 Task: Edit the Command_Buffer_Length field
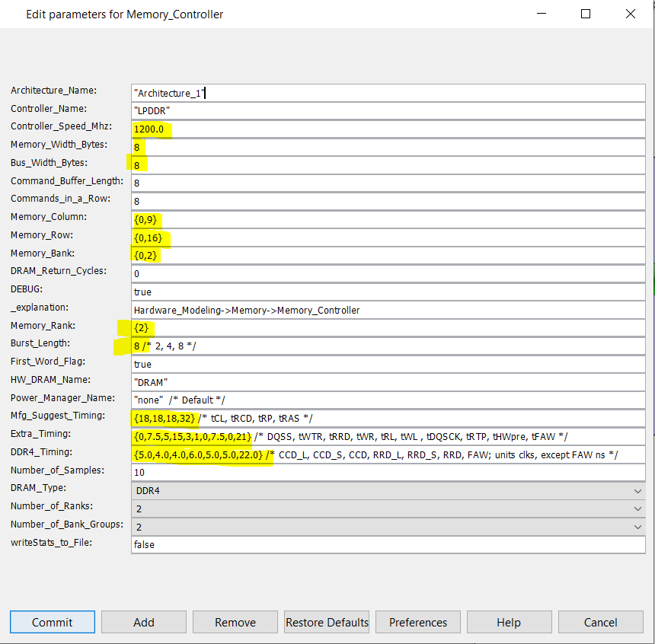(388, 183)
